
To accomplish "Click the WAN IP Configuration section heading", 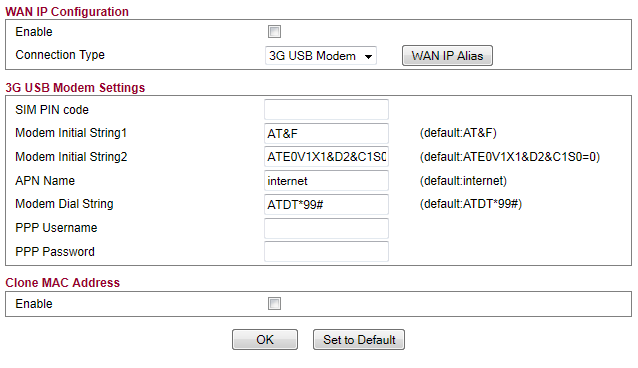I will point(67,12).
